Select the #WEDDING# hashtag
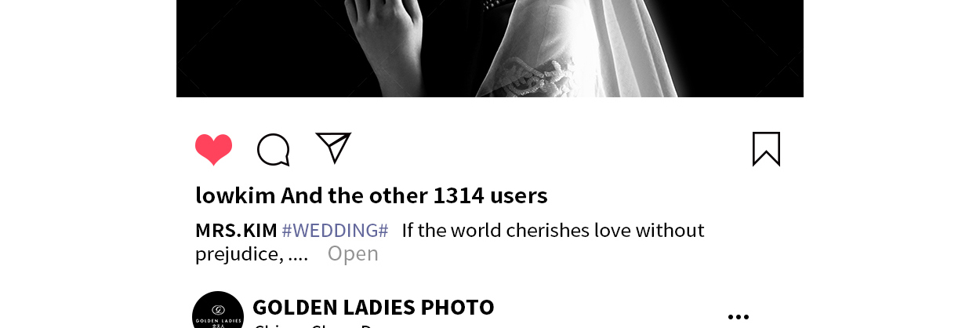Viewport: 980px width, 328px height. click(335, 231)
